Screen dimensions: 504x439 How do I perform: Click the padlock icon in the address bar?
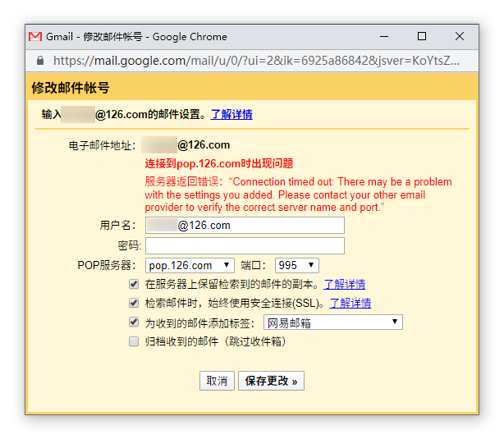point(40,61)
